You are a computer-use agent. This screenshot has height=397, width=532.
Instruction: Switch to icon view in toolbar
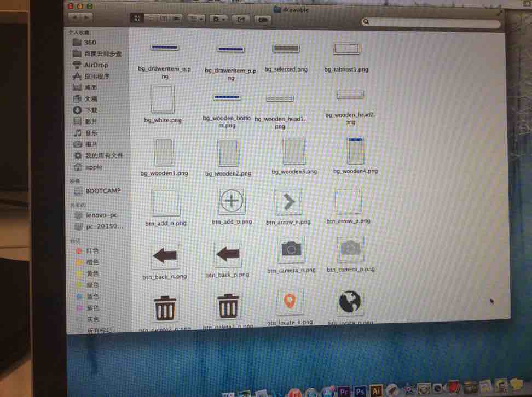pos(137,18)
